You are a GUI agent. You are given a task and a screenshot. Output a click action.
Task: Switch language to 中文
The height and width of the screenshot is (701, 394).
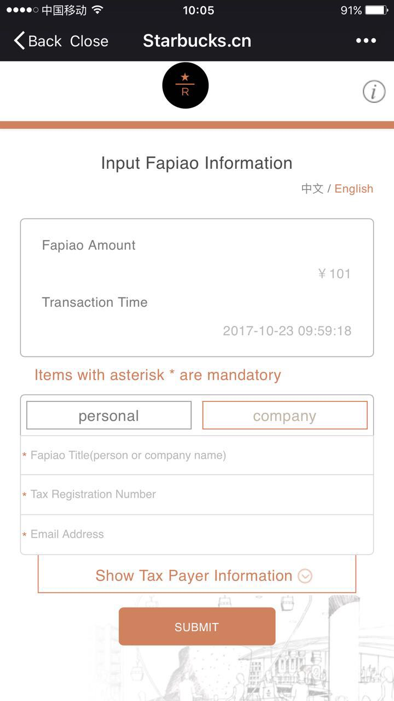(x=312, y=189)
